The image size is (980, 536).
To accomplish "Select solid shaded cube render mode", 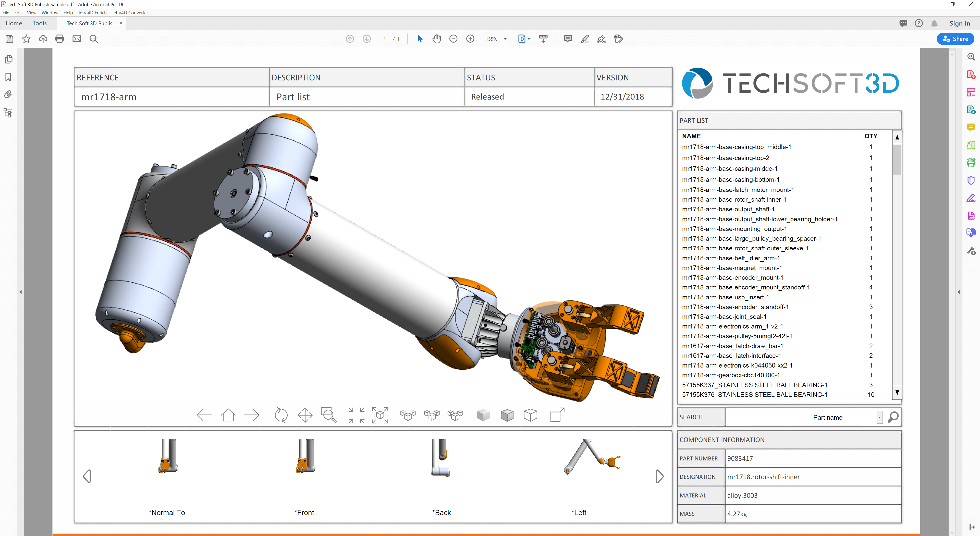I will (x=483, y=415).
